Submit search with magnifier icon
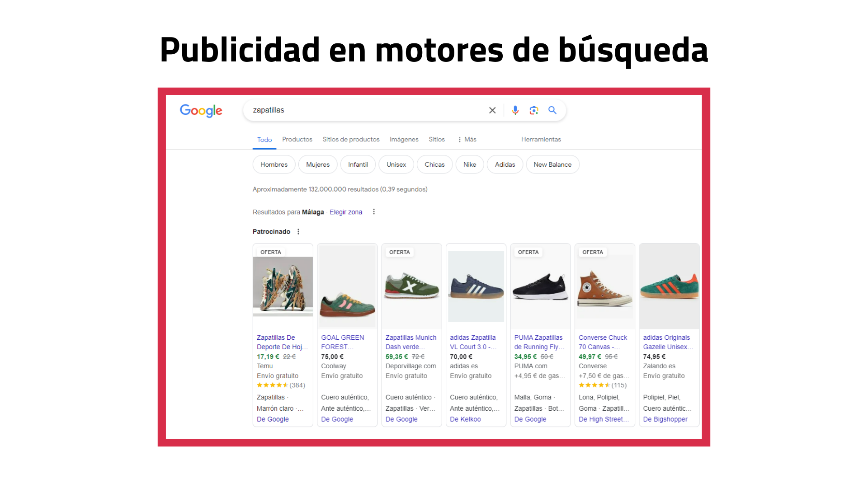The width and height of the screenshot is (868, 488). [552, 110]
